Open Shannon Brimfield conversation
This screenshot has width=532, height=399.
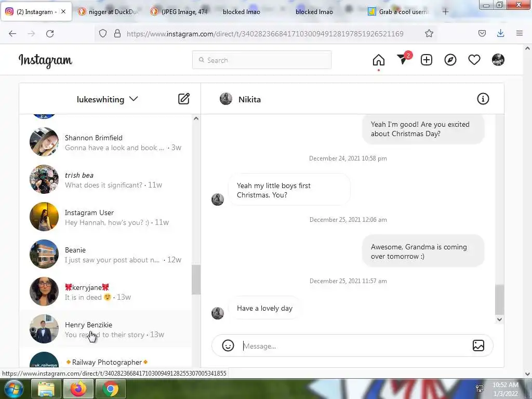point(105,142)
